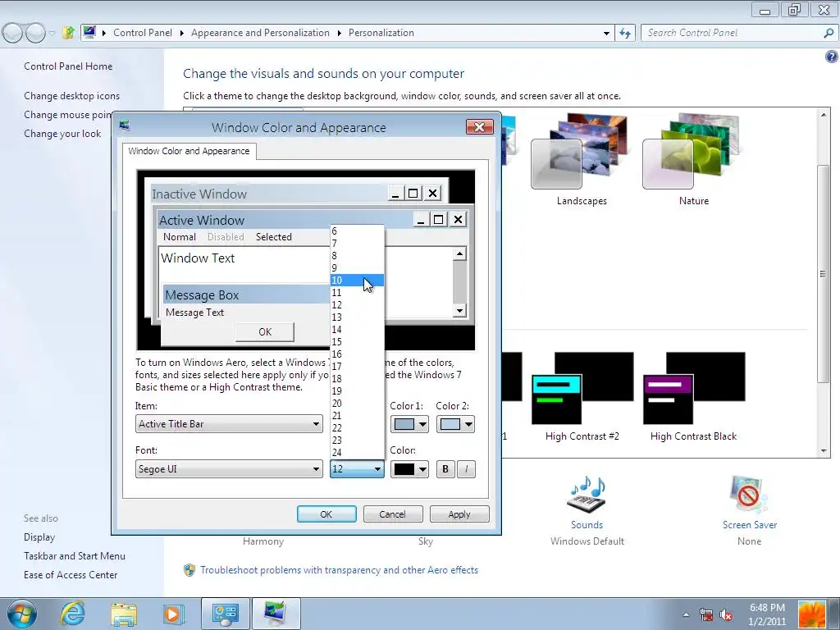Image resolution: width=840 pixels, height=630 pixels.
Task: Open the Color 2 picker dropdown
Action: (455, 424)
